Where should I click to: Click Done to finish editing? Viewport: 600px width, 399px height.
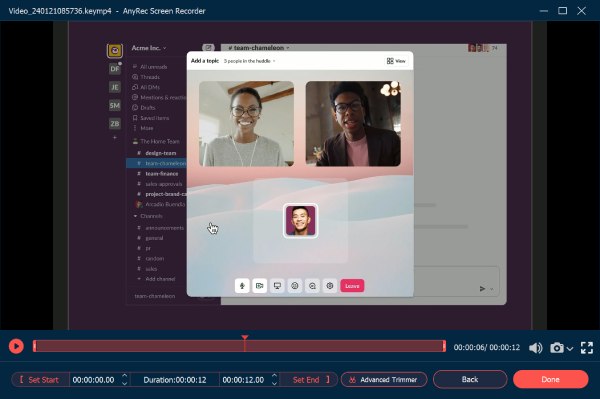tap(550, 379)
